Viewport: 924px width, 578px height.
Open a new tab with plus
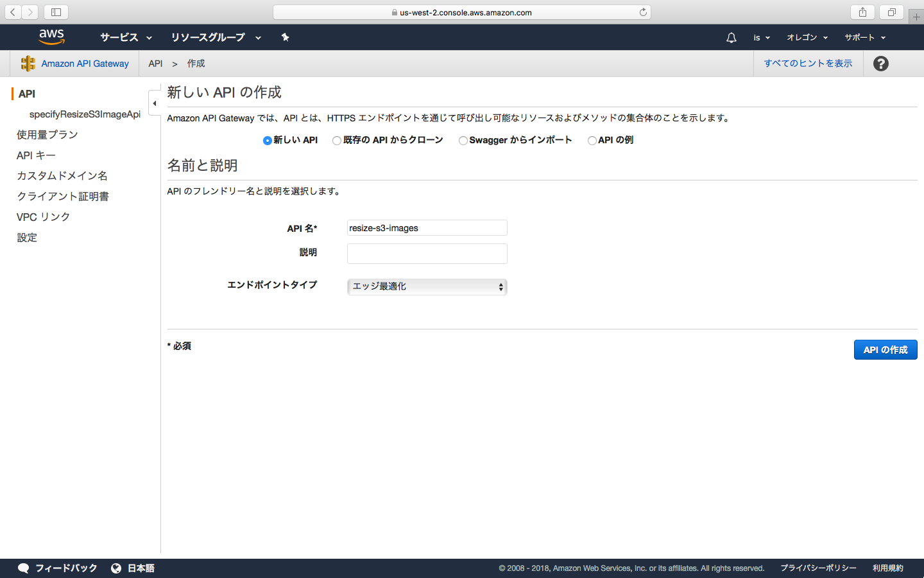pyautogui.click(x=916, y=17)
